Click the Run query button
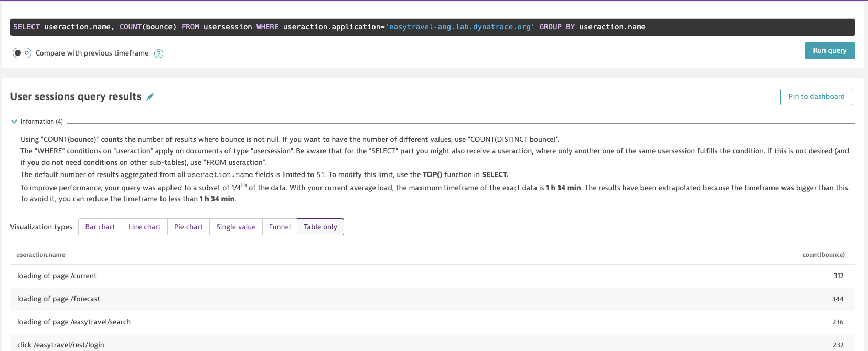 pos(829,51)
